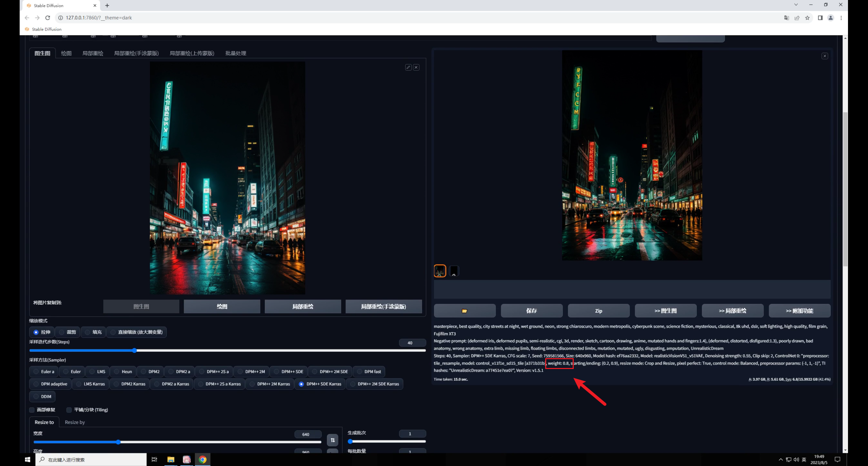Click the Zip button
The height and width of the screenshot is (466, 868).
point(598,311)
